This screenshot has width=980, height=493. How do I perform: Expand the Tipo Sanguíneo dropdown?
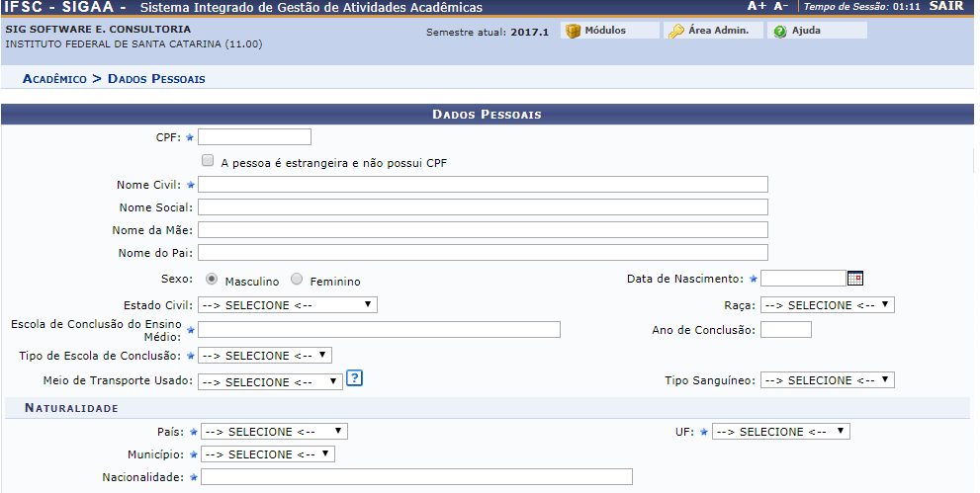tap(828, 380)
